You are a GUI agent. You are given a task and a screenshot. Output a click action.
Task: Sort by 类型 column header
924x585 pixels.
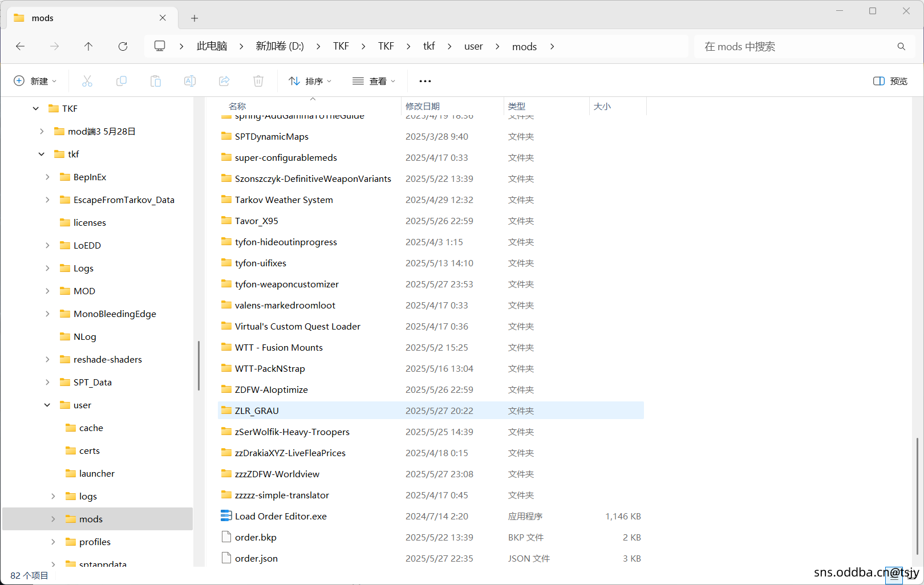pyautogui.click(x=517, y=106)
